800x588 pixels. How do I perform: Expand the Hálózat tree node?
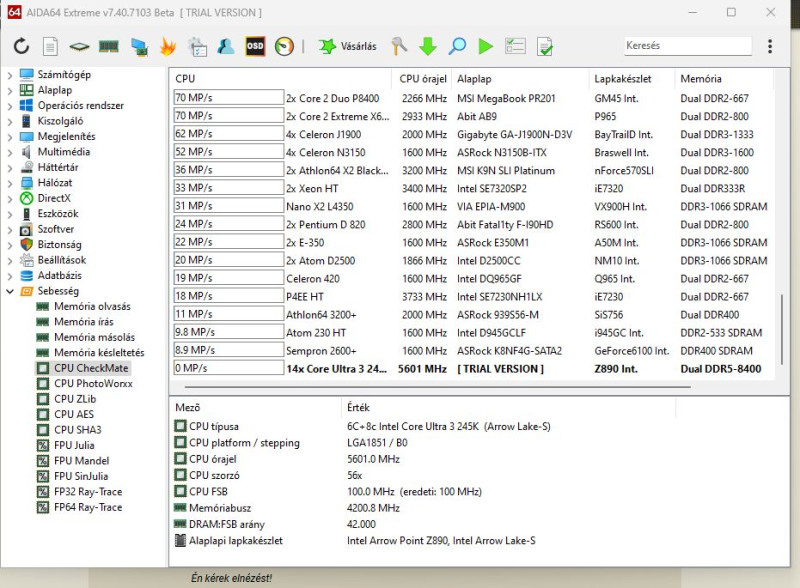(10, 183)
